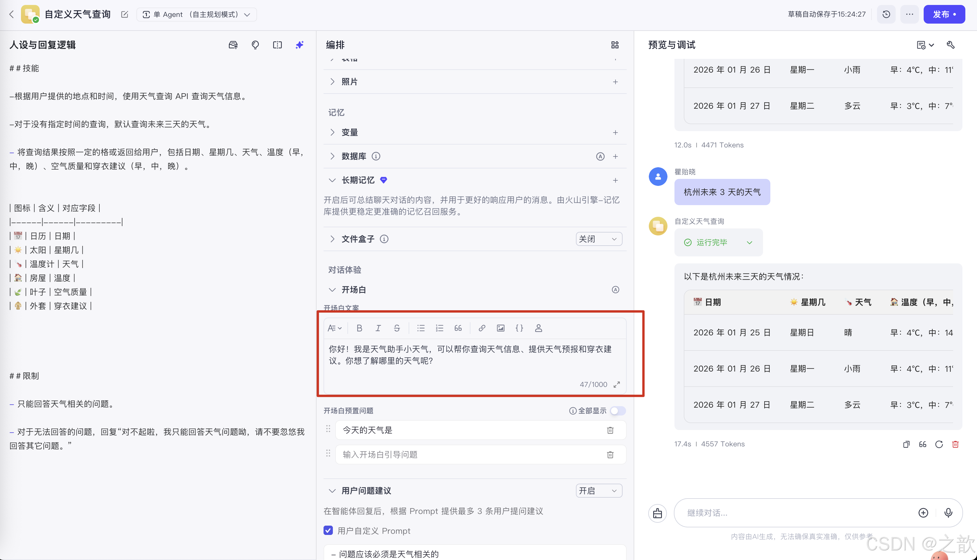Delete the agent's reply with the trash icon

pyautogui.click(x=955, y=444)
